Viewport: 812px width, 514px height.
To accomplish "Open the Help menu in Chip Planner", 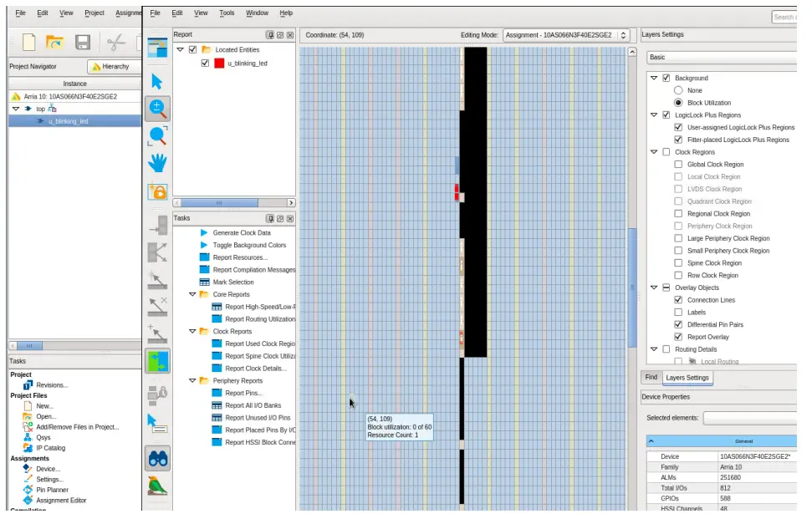I will (x=286, y=13).
